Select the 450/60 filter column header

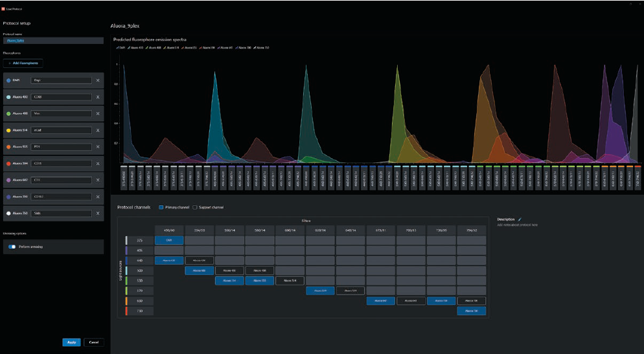pos(168,230)
